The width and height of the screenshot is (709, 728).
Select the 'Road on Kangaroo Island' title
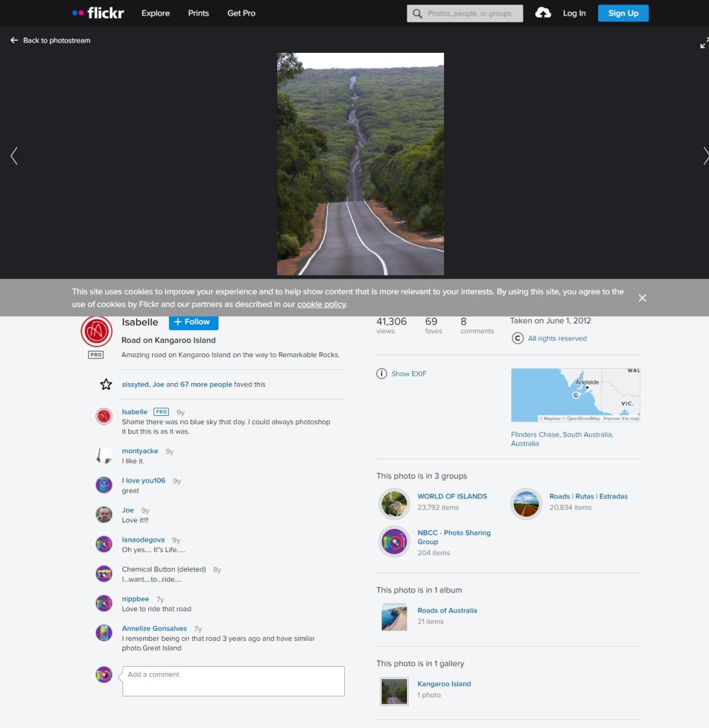(168, 340)
